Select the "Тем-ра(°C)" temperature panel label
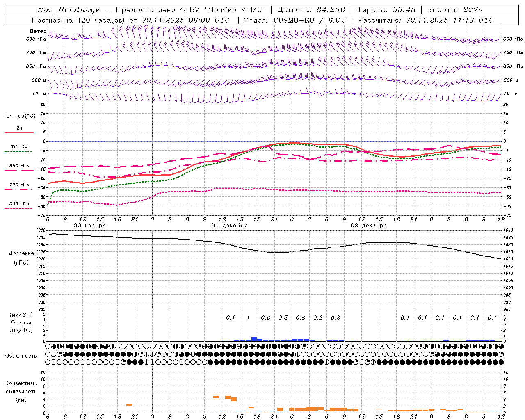Screen dimensions: 525x420 tap(19, 116)
